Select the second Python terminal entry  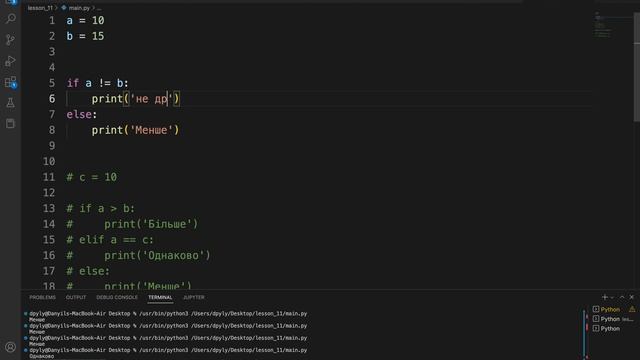pos(610,319)
